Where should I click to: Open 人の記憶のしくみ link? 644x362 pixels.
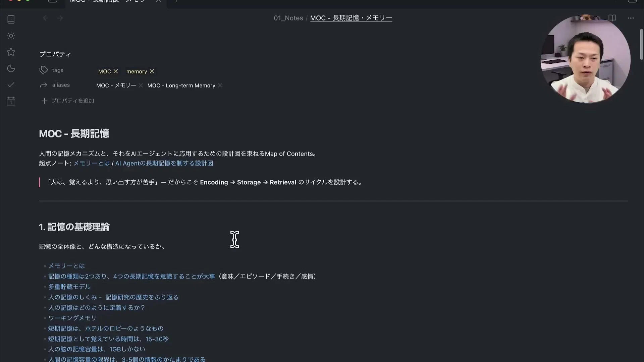[113, 297]
